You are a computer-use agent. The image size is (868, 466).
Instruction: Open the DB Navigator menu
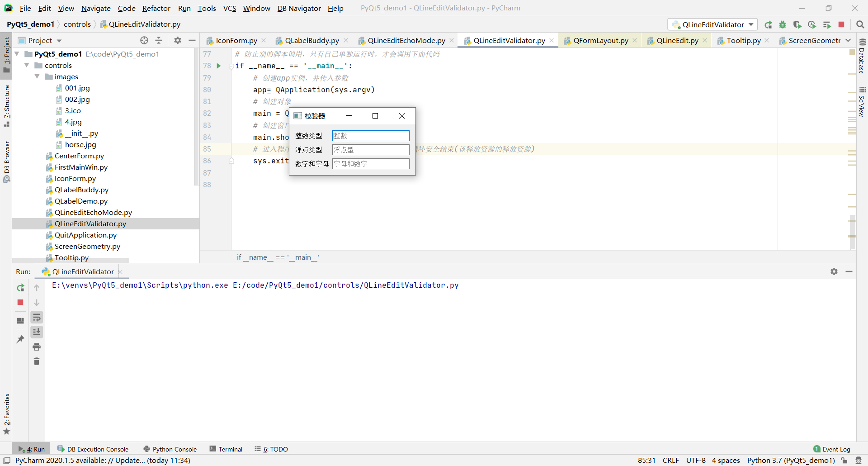coord(299,8)
